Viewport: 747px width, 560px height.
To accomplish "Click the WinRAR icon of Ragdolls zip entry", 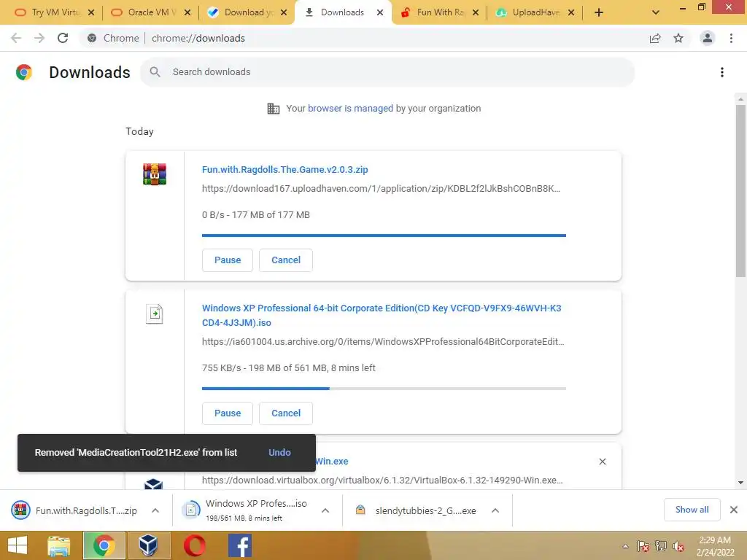I will (155, 174).
